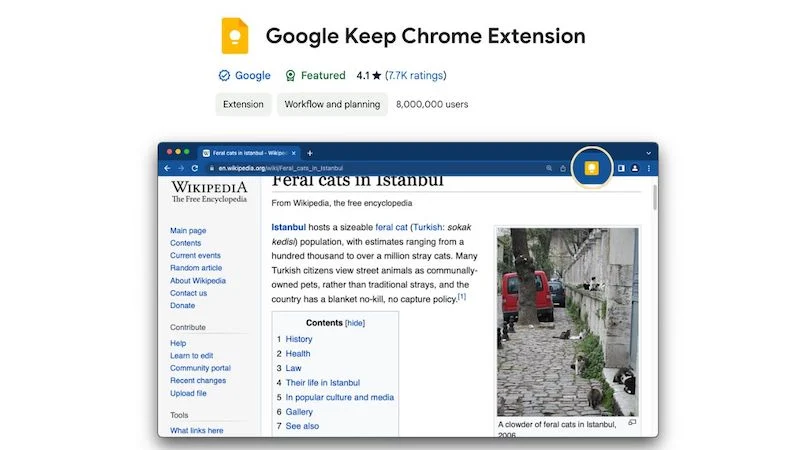Jump to the Law section
The image size is (800, 450).
click(293, 368)
